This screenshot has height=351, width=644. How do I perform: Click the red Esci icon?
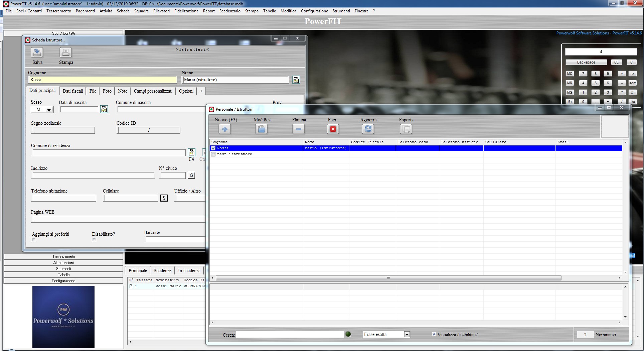[333, 129]
